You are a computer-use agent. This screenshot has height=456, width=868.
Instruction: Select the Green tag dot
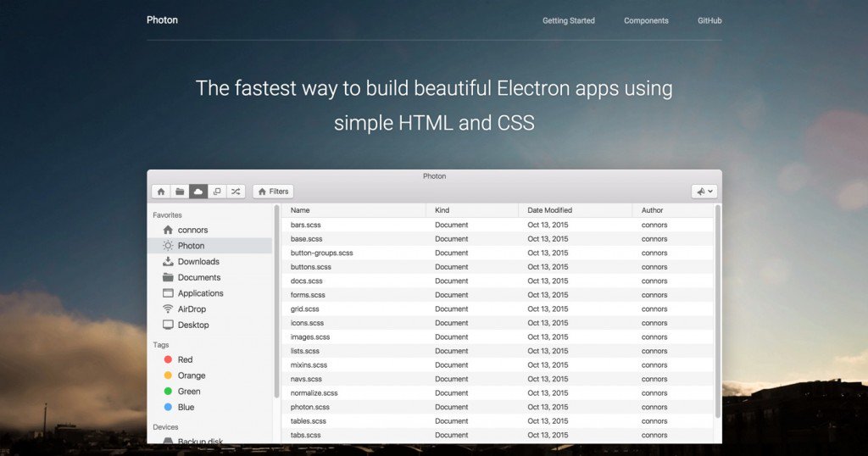(x=168, y=392)
